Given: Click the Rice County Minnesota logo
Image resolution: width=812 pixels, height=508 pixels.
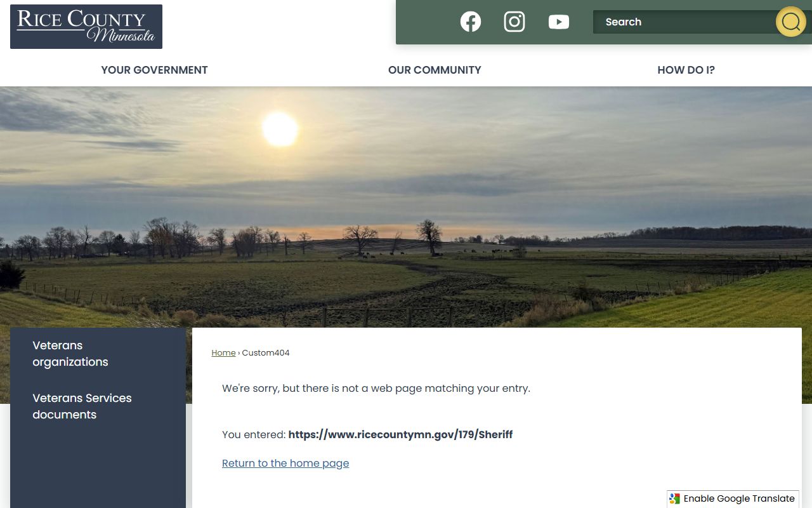Looking at the screenshot, I should pyautogui.click(x=86, y=27).
